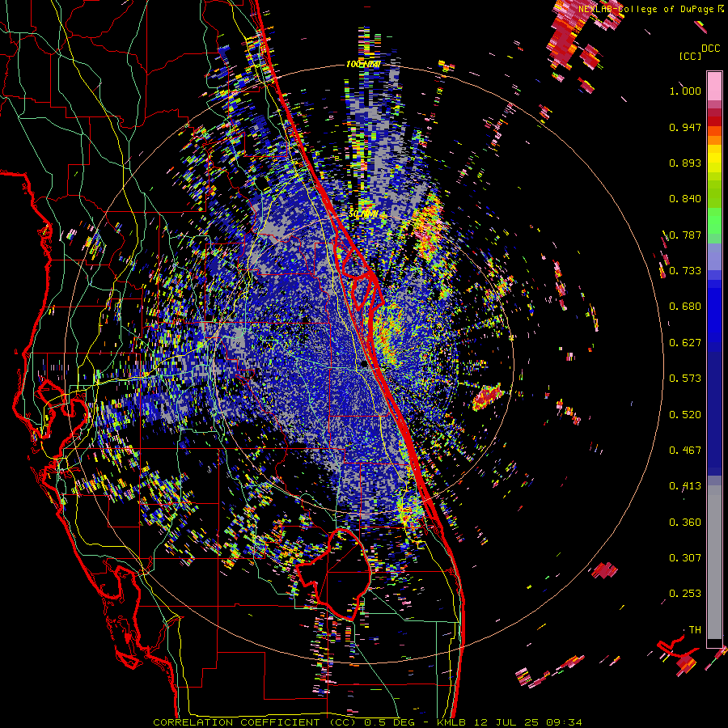Select the 0.360 scale value

click(685, 523)
